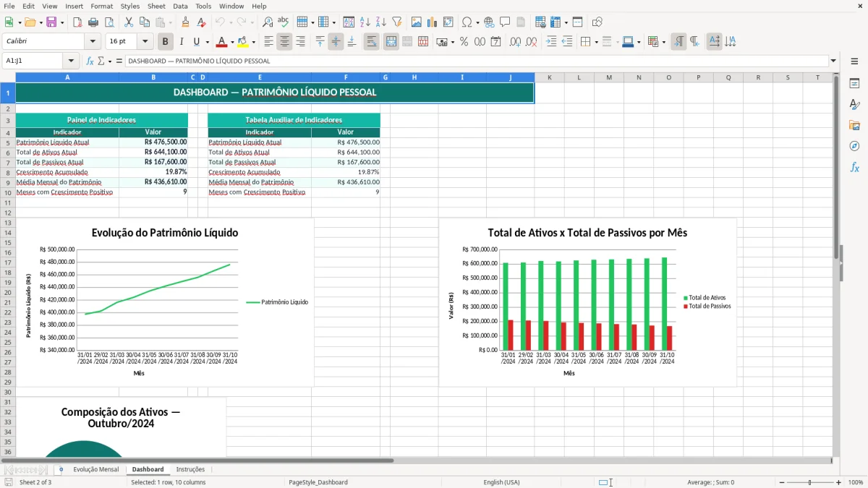The width and height of the screenshot is (868, 488).
Task: Click the PageStyle_Dashboard status field
Action: click(318, 482)
